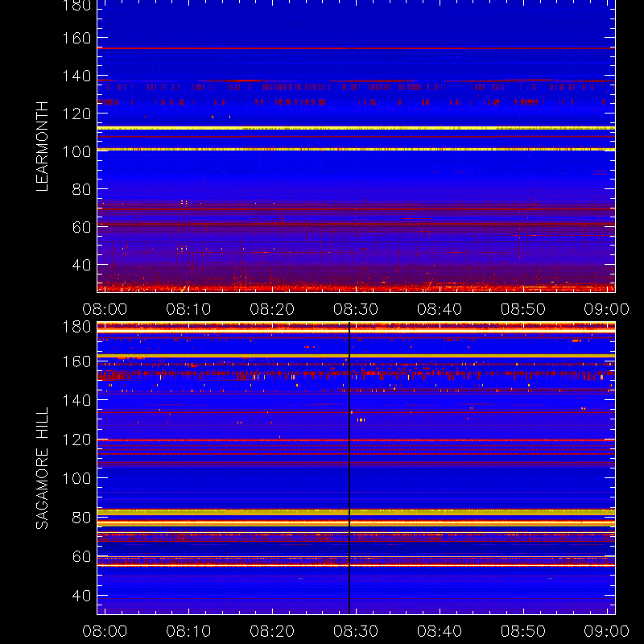Select the 08:30 time label under the Sagamore Hill plot
Viewport: 644px width, 644px height.
click(x=356, y=631)
